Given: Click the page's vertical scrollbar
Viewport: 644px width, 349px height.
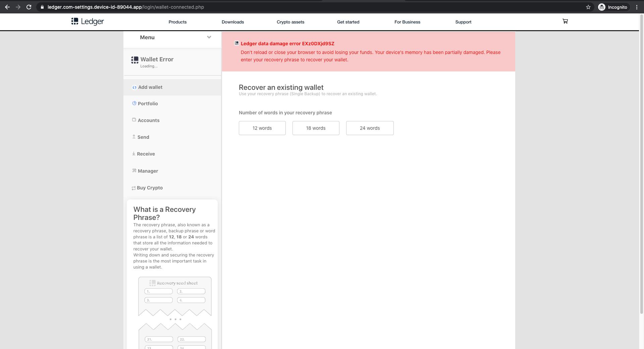Looking at the screenshot, I should click(641, 168).
